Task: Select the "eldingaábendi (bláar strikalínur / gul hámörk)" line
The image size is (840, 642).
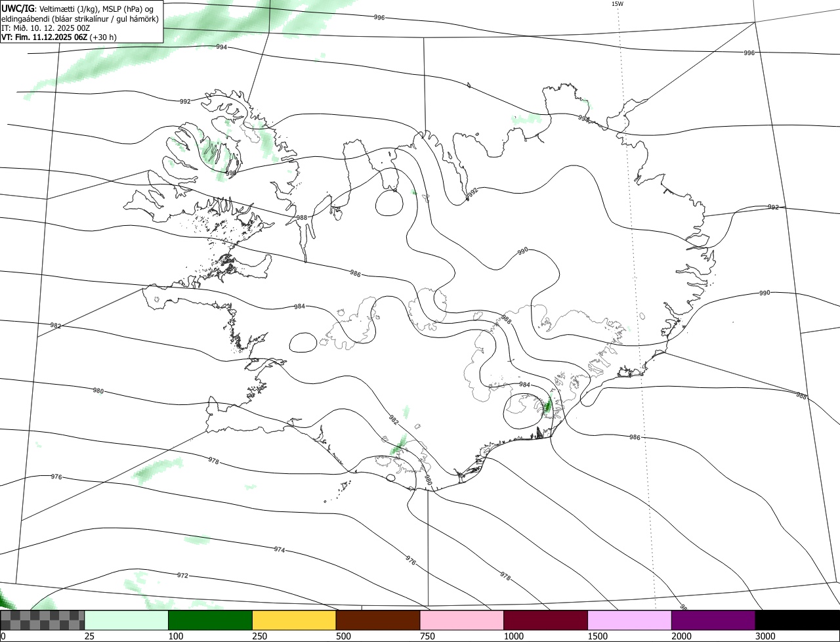Action: point(80,18)
